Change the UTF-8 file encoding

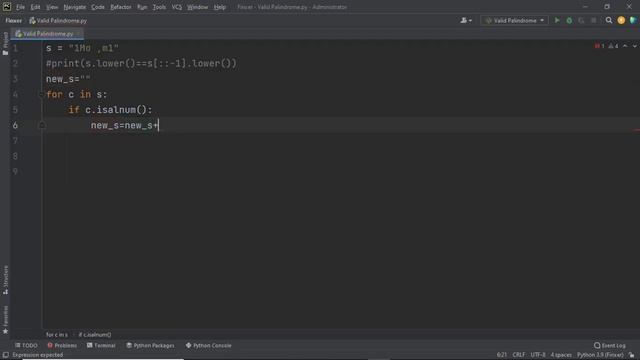coord(538,355)
